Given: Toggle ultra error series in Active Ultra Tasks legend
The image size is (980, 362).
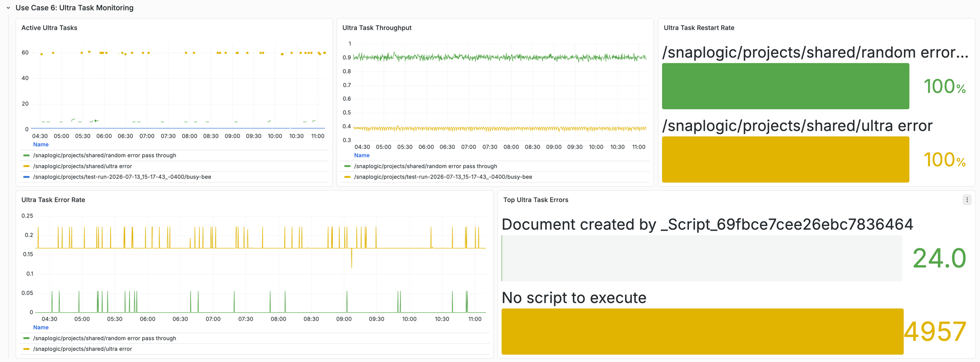Looking at the screenshot, I should pos(83,166).
